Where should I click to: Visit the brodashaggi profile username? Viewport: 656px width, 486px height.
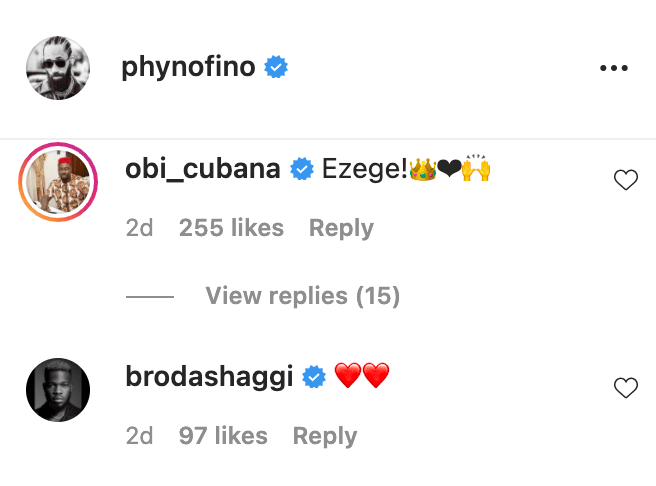pyautogui.click(x=209, y=377)
